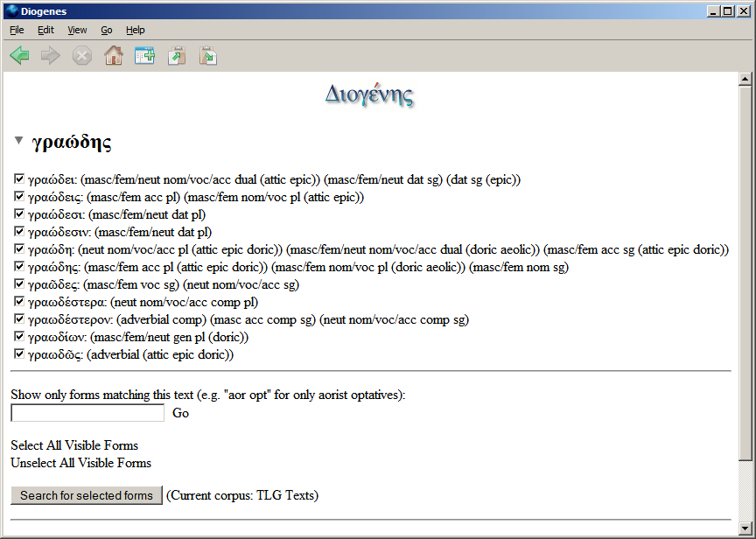Click the forward arrow toolbar icon

51,56
